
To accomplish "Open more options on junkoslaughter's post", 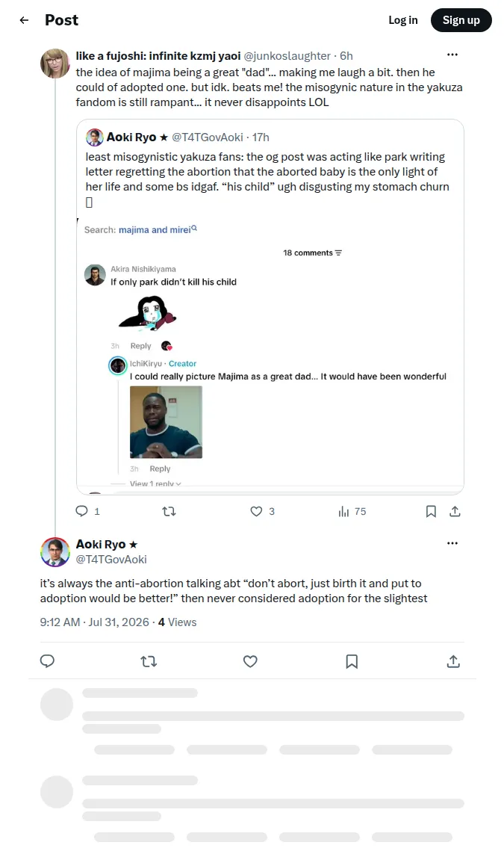I will tap(452, 55).
